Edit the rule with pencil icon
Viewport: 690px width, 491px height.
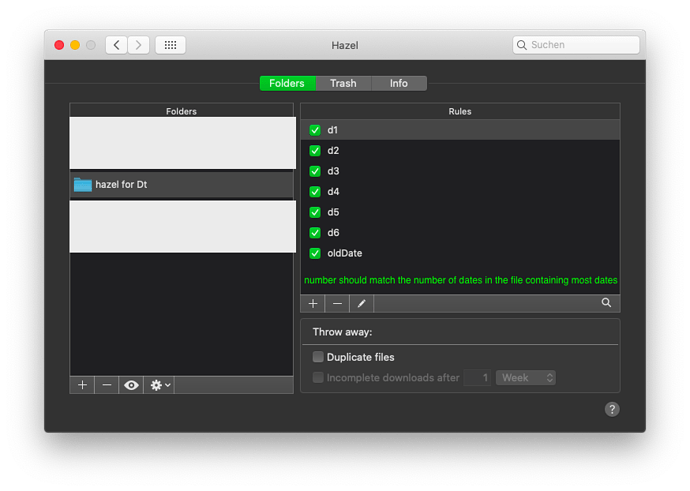[x=362, y=302]
